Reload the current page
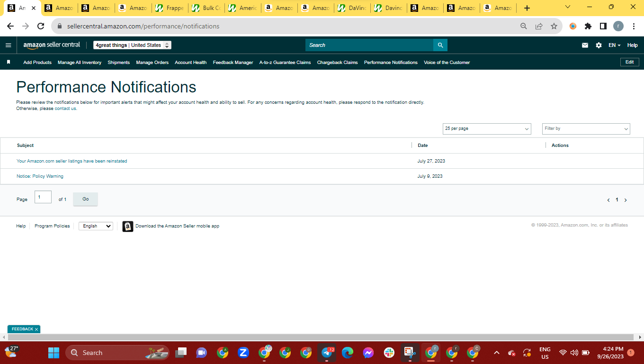This screenshot has width=644, height=364. point(41,26)
